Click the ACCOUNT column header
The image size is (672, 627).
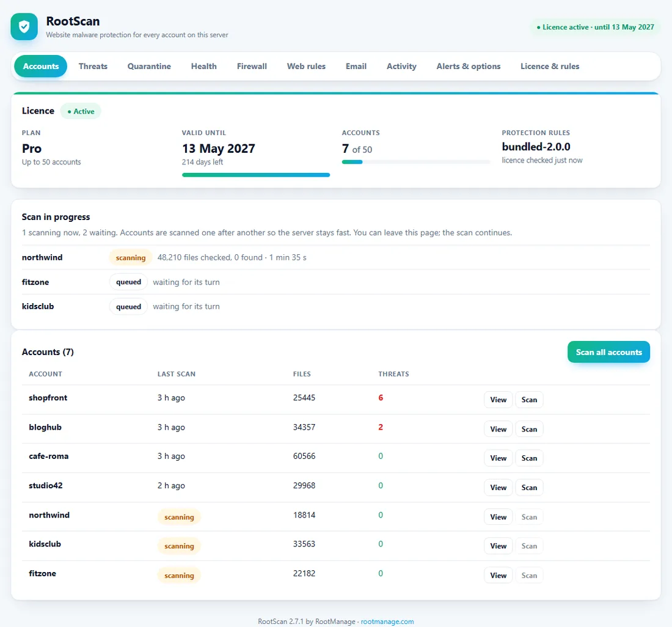point(45,374)
